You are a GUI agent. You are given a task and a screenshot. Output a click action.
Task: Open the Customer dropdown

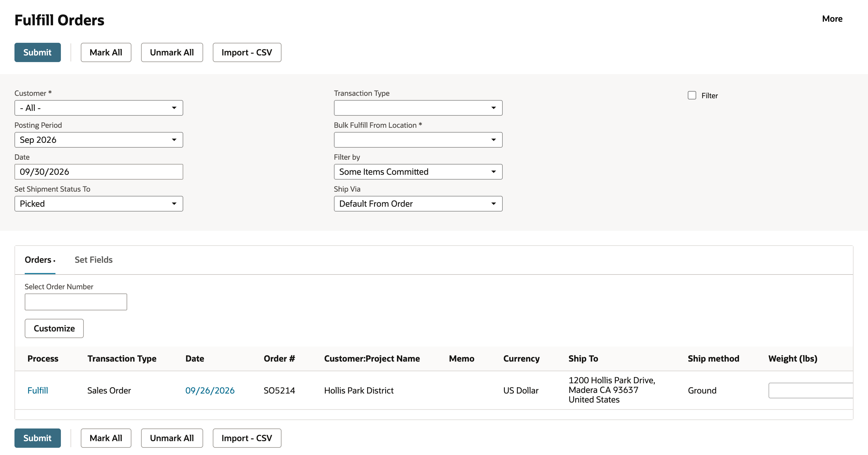coord(99,108)
